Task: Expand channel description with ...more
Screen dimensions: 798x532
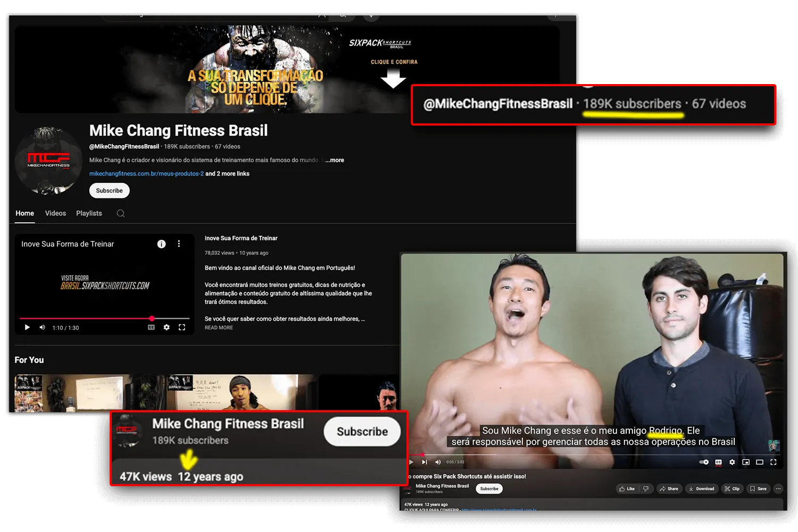Action: pyautogui.click(x=335, y=160)
